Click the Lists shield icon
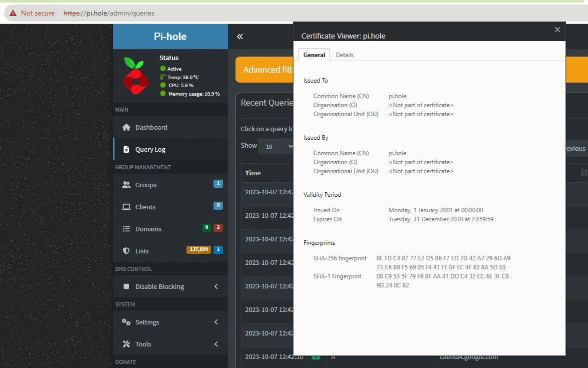 point(126,251)
